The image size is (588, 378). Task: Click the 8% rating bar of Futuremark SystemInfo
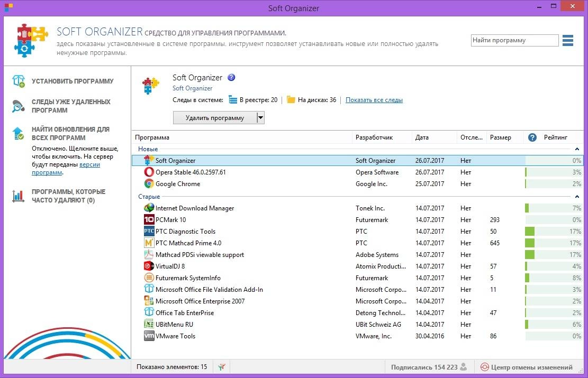554,278
